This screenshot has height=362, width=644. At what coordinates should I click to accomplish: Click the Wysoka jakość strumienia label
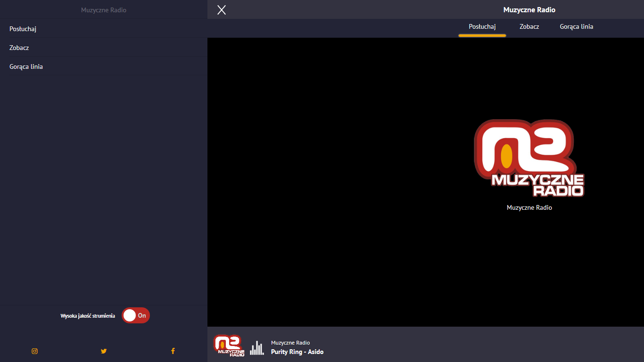click(88, 316)
